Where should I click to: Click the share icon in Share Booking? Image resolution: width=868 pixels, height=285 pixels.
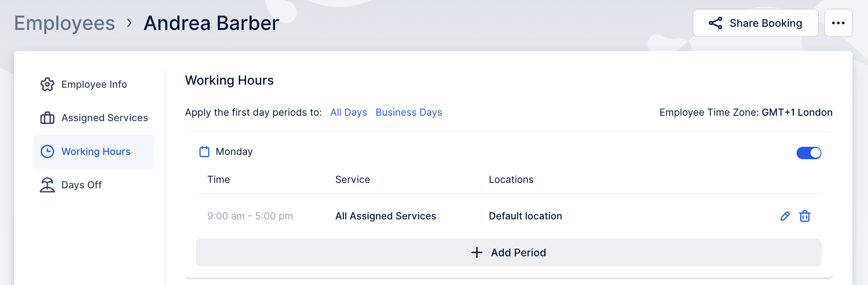(x=715, y=23)
